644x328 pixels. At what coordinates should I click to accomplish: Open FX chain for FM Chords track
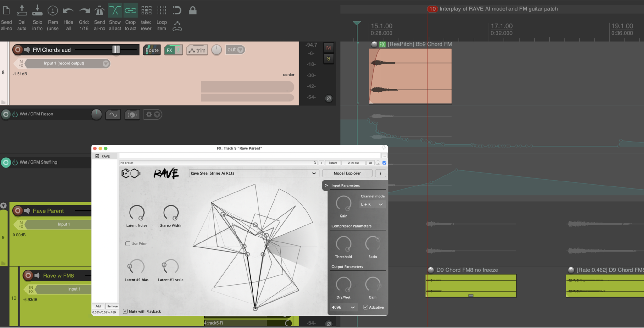click(170, 50)
